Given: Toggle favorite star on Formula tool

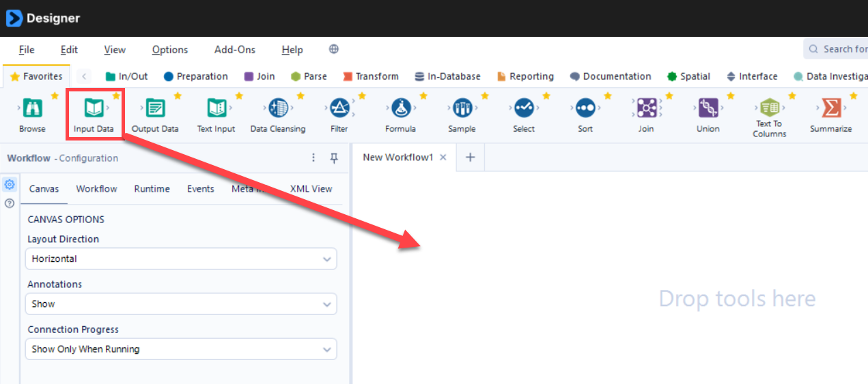Looking at the screenshot, I should click(x=423, y=95).
